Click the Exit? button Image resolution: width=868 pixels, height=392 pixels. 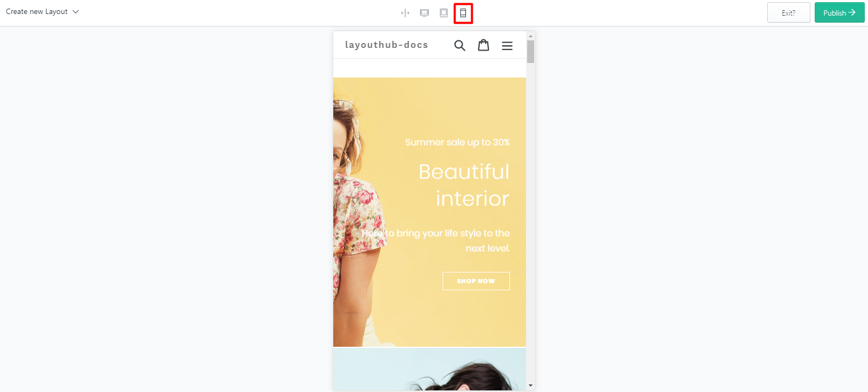click(788, 12)
